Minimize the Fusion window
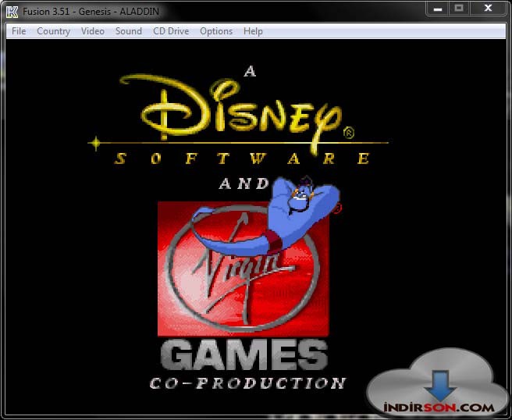The height and width of the screenshot is (420, 512). point(438,9)
